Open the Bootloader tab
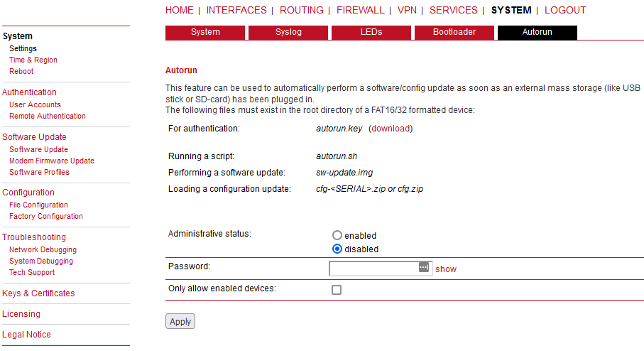The height and width of the screenshot is (351, 644). [x=454, y=33]
